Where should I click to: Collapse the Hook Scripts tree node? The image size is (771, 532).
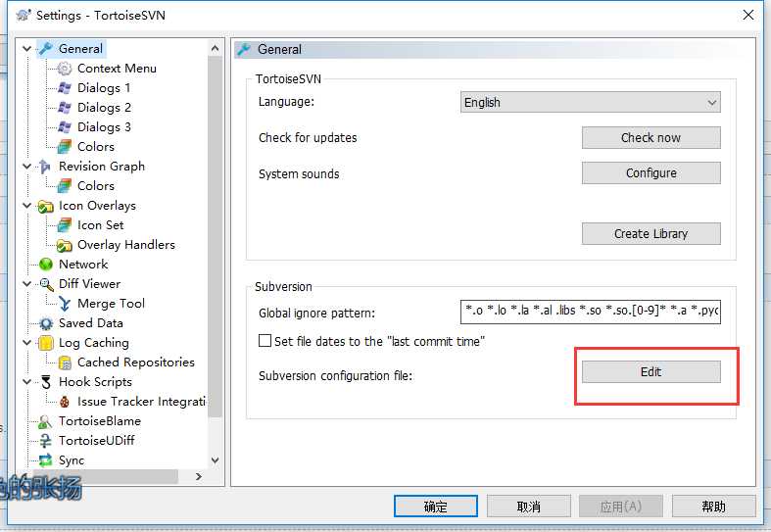27,382
